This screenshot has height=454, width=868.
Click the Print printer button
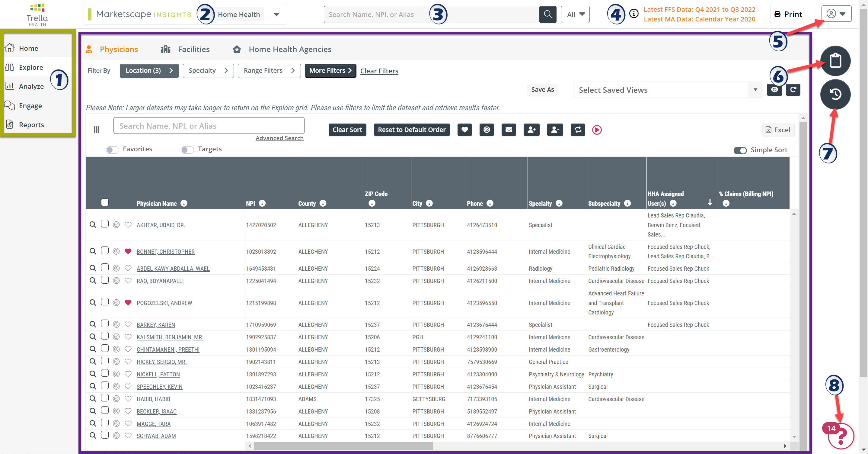(788, 14)
